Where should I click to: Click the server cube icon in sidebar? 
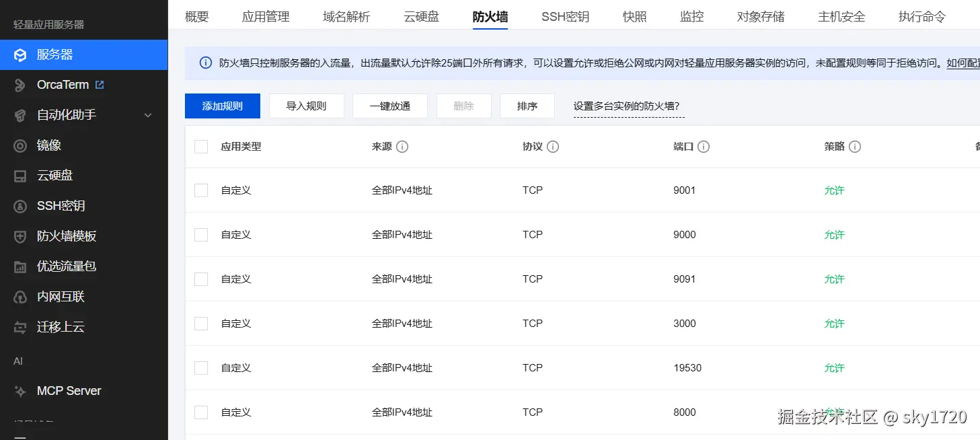[21, 55]
